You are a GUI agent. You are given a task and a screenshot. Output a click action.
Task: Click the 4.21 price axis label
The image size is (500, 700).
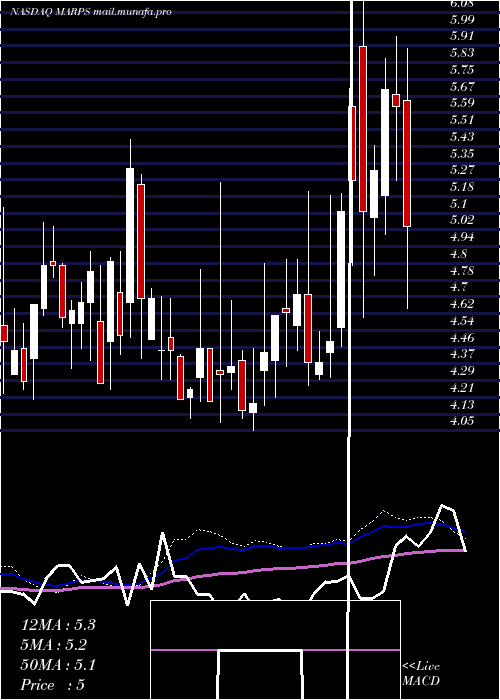462,388
